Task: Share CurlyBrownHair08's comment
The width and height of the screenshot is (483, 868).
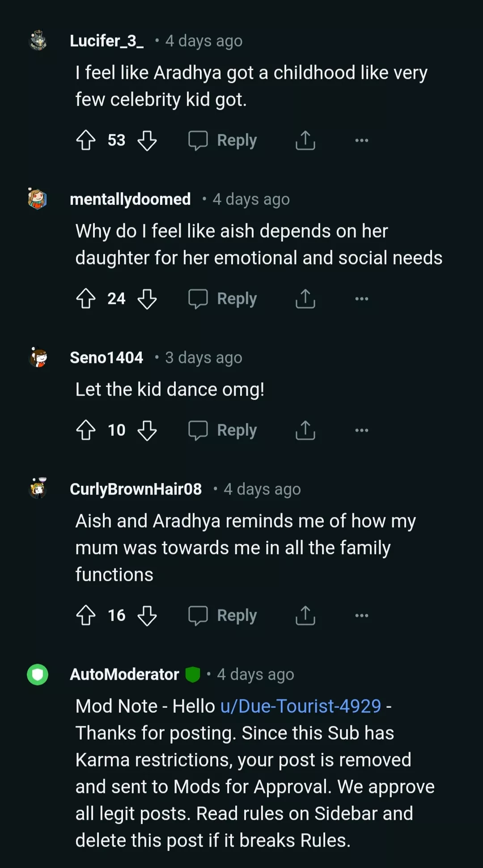Action: pyautogui.click(x=305, y=615)
